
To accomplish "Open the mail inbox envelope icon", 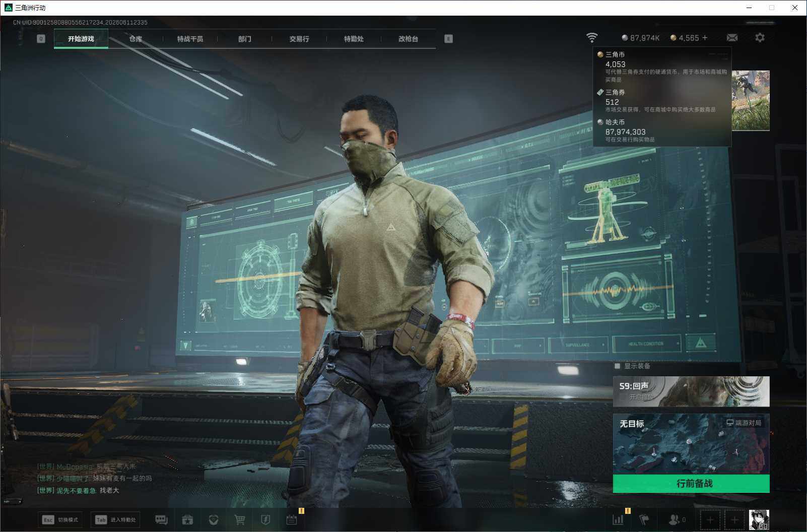I will 732,38.
